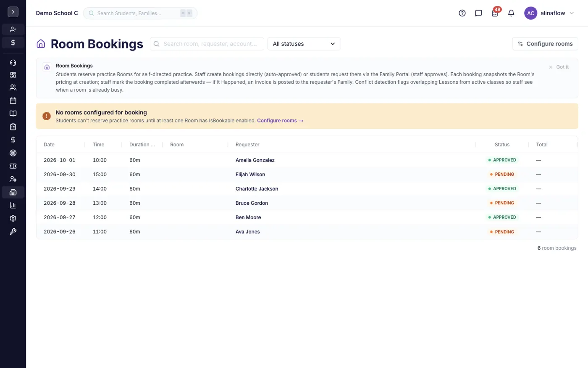Click the PENDING badge for Bruce Gordon
The image size is (588, 368).
(502, 203)
